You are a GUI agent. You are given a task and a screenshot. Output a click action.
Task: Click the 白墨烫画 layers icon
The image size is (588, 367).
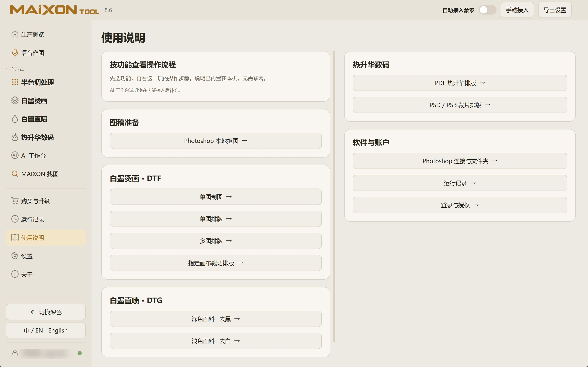click(15, 100)
